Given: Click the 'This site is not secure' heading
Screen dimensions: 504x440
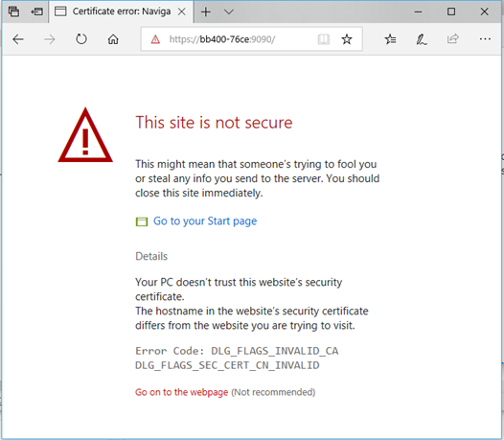Looking at the screenshot, I should (x=214, y=123).
